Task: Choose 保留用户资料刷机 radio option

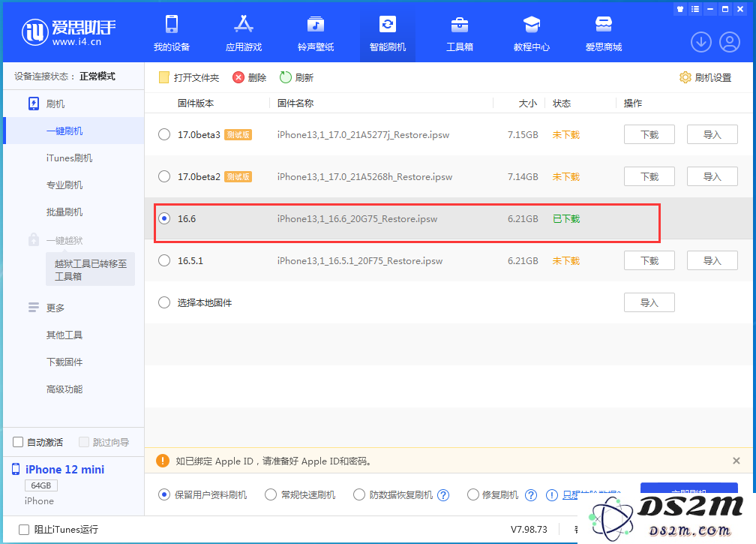Action: coord(164,494)
